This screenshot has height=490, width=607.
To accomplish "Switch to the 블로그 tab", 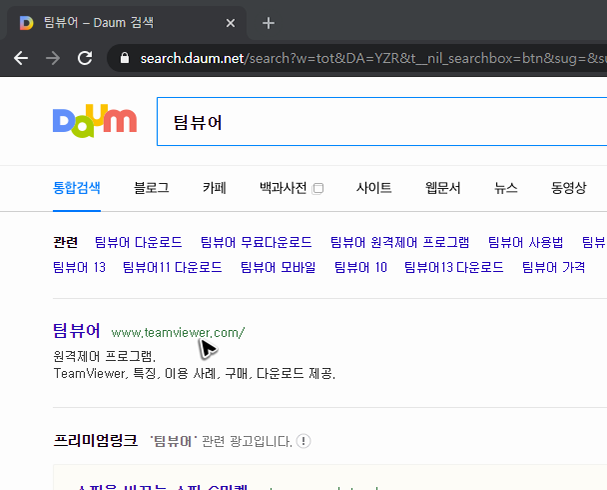I will pos(151,188).
